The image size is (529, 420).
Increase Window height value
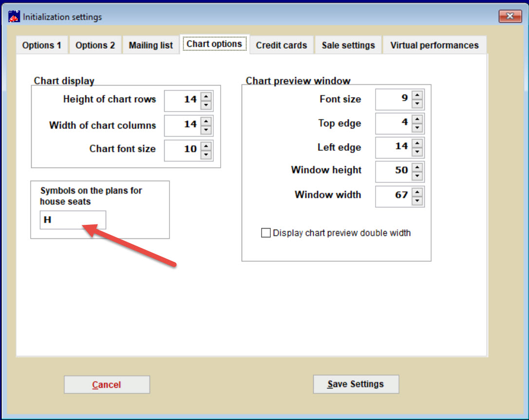[x=417, y=167]
